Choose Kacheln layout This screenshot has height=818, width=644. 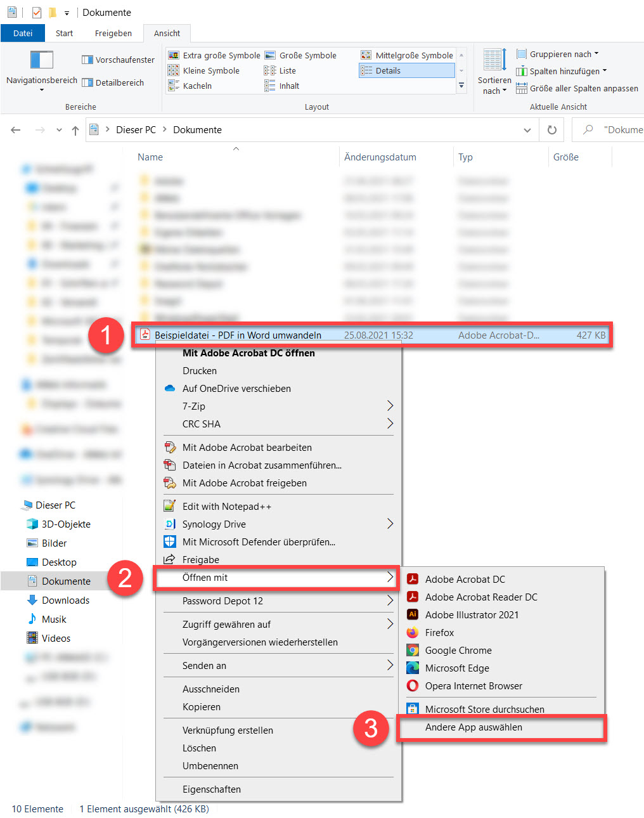[190, 86]
